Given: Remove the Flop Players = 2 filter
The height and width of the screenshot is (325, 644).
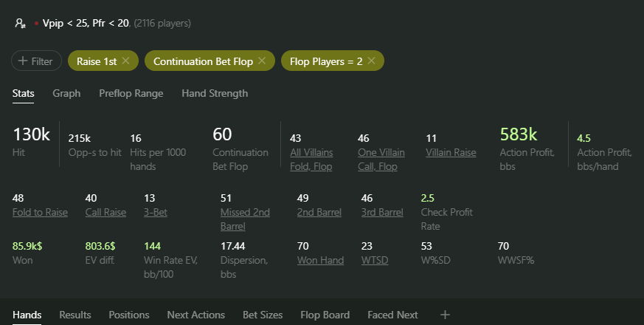Looking at the screenshot, I should 371,61.
